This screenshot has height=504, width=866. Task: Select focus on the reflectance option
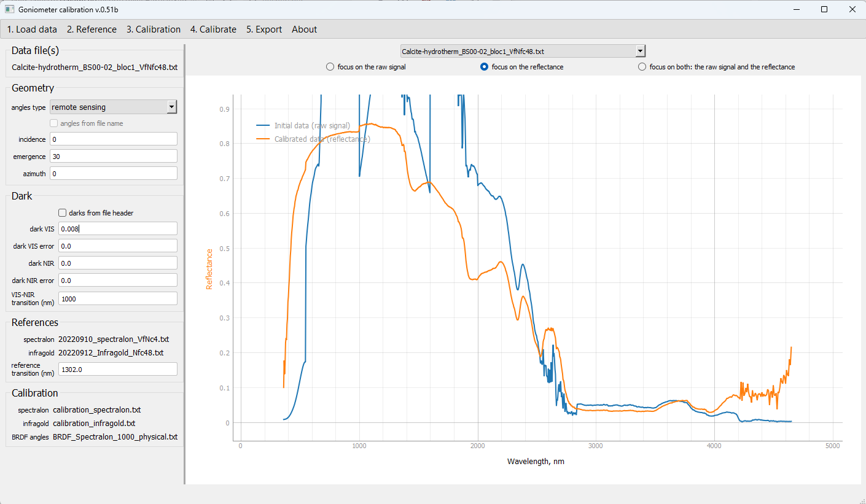[484, 67]
